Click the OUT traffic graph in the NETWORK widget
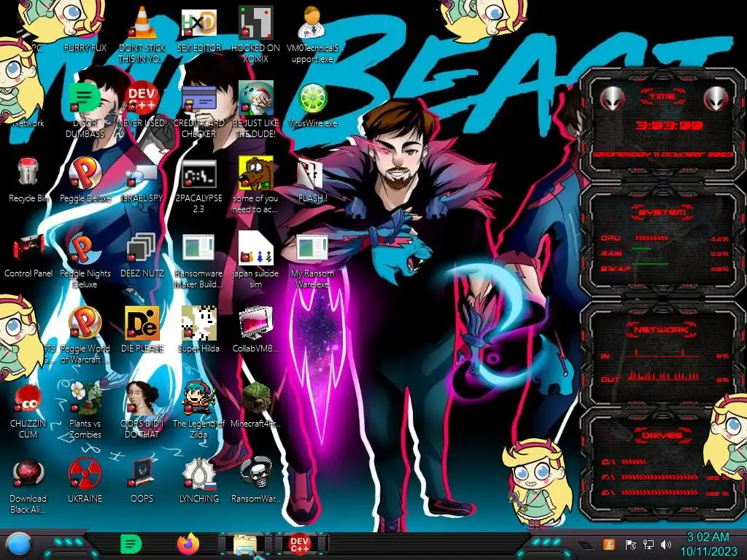The image size is (747, 560). point(662,376)
